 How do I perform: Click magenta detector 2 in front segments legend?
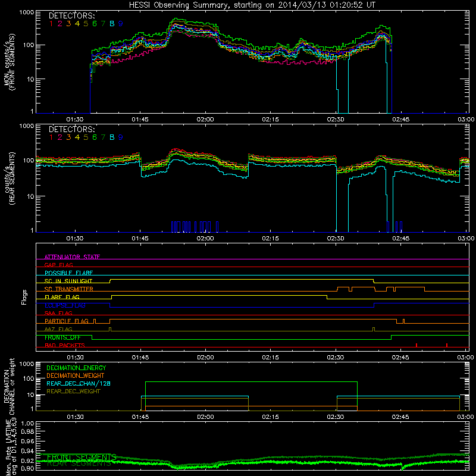click(x=60, y=24)
